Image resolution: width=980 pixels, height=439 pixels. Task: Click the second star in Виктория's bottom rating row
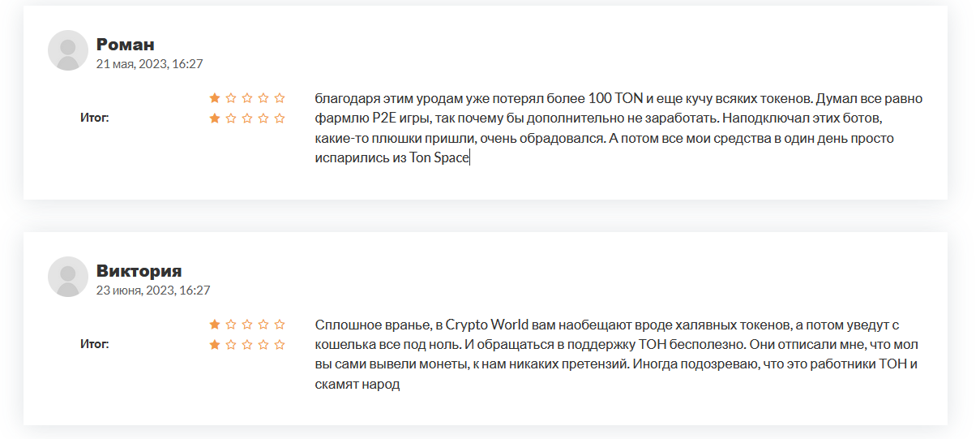231,345
